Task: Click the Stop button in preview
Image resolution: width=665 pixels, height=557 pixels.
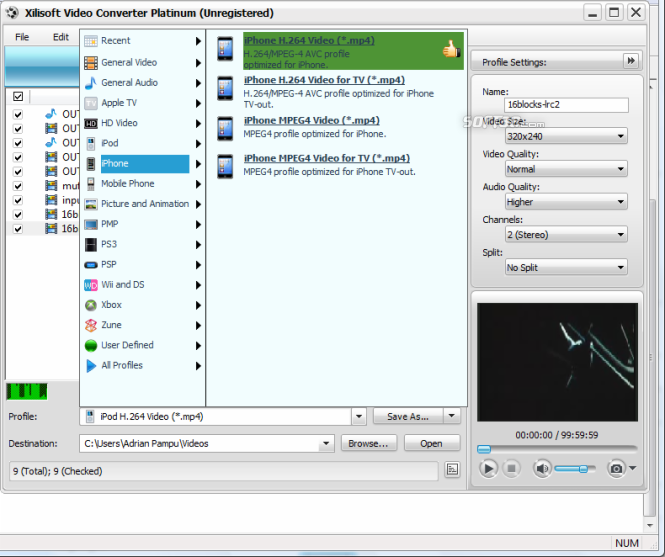Action: click(x=511, y=468)
